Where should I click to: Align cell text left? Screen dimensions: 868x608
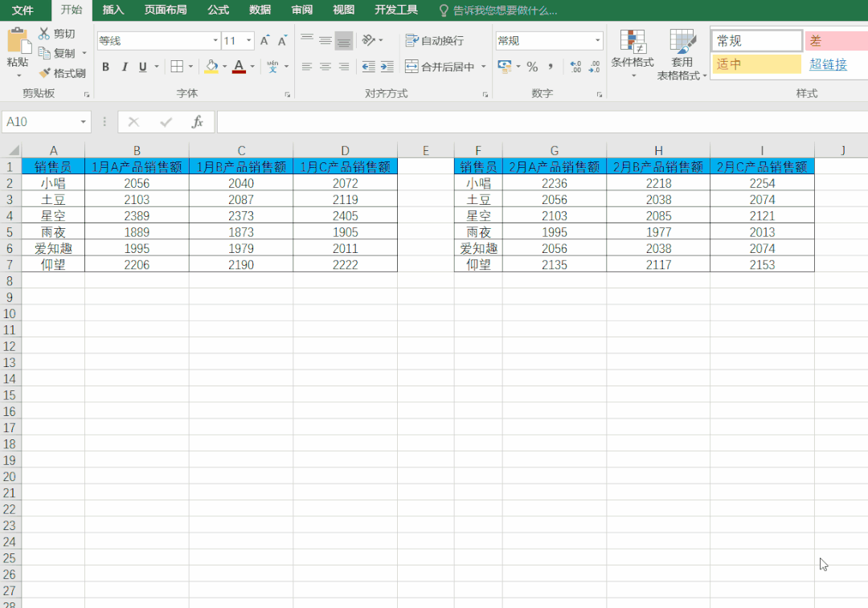(307, 67)
